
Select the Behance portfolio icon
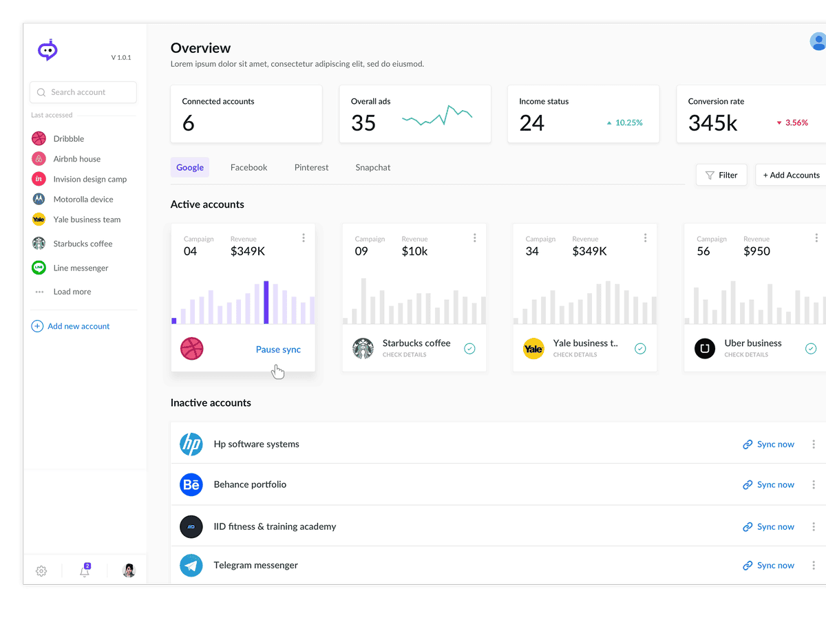(x=191, y=484)
